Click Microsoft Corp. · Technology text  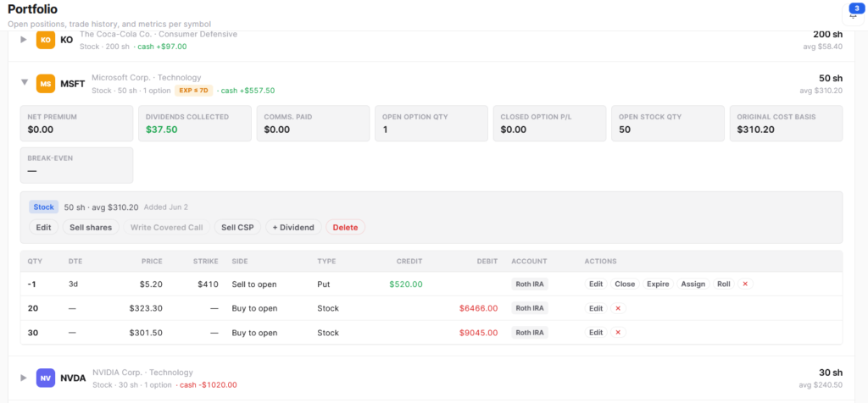[147, 77]
